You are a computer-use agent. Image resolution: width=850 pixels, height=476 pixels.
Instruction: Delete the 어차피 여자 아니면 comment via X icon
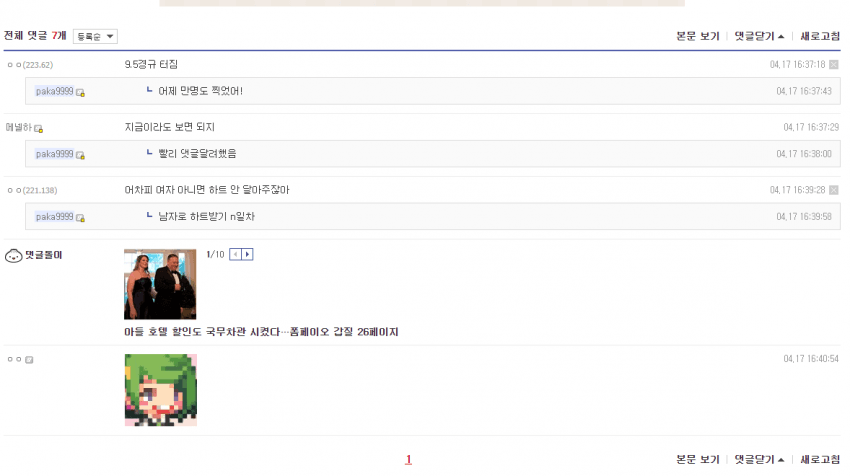tap(834, 190)
